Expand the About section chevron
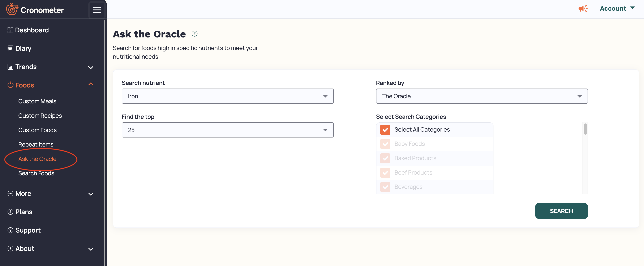This screenshot has width=644, height=266. [x=91, y=249]
